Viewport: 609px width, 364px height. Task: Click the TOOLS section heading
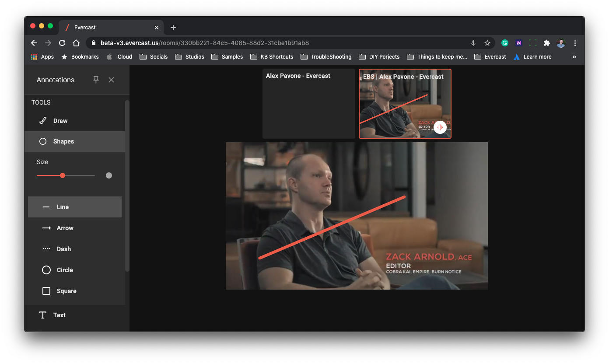tap(41, 102)
